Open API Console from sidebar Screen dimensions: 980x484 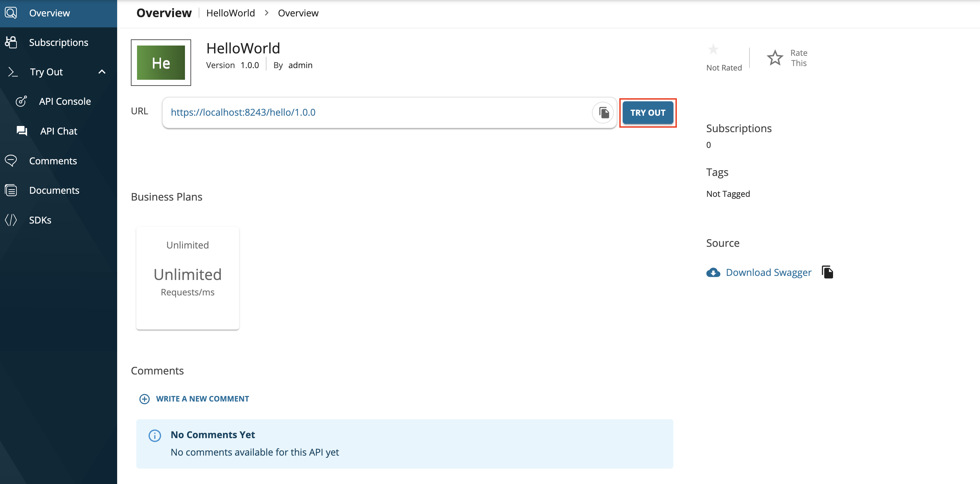click(x=65, y=102)
